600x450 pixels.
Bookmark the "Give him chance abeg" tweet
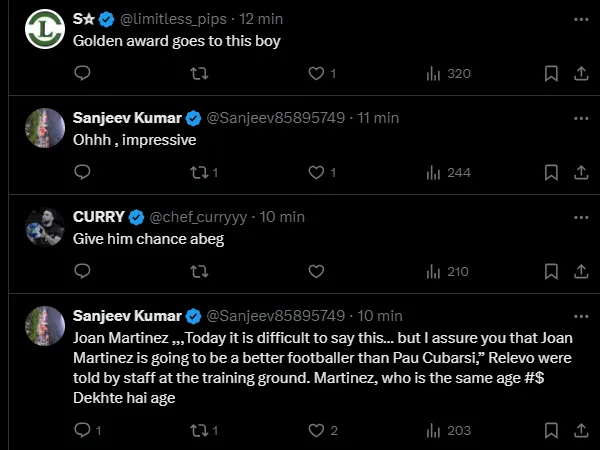551,271
